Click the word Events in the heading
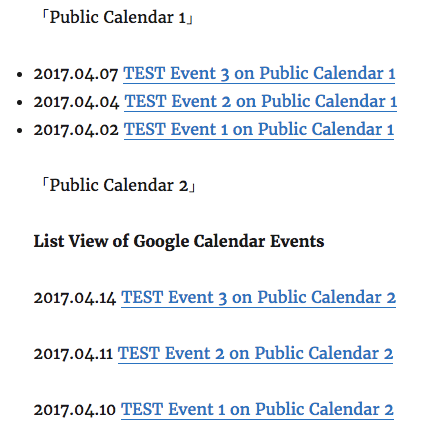Screen dimensions: 428x432 coord(297,241)
